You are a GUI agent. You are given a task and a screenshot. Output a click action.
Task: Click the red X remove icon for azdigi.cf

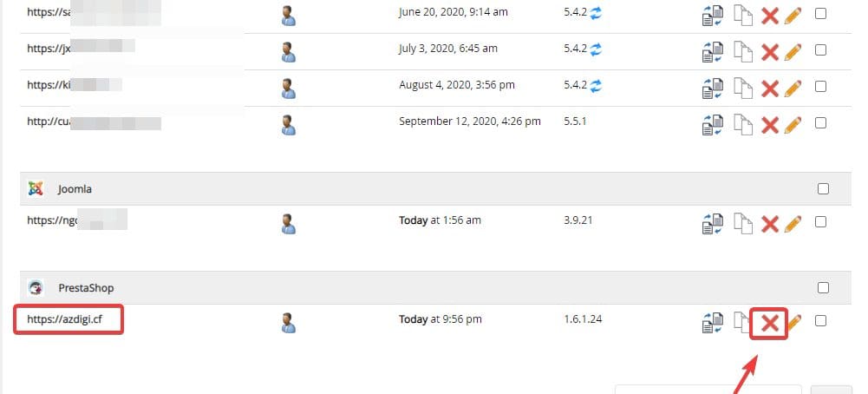[x=769, y=324]
